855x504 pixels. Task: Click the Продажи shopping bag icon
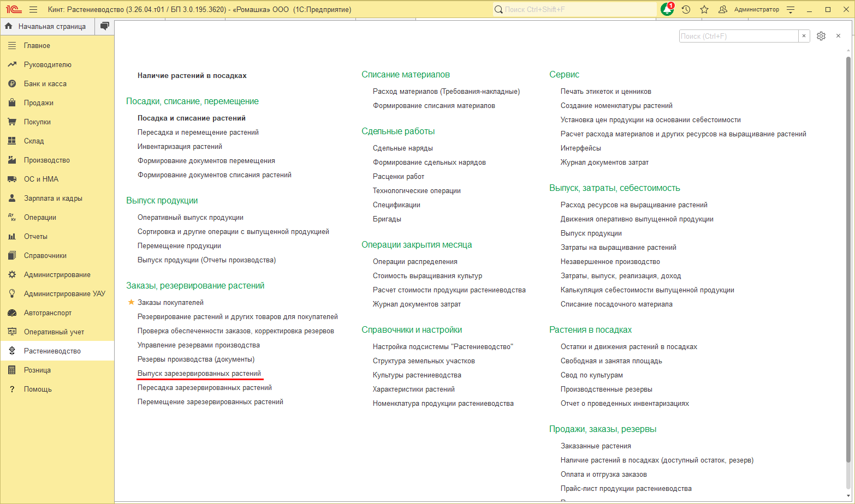point(12,103)
